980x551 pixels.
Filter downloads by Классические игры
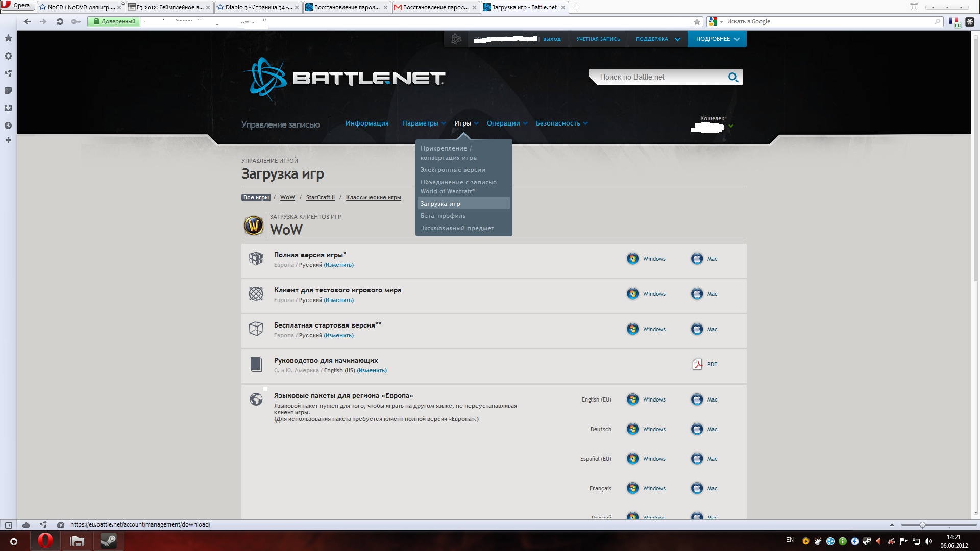tap(374, 197)
